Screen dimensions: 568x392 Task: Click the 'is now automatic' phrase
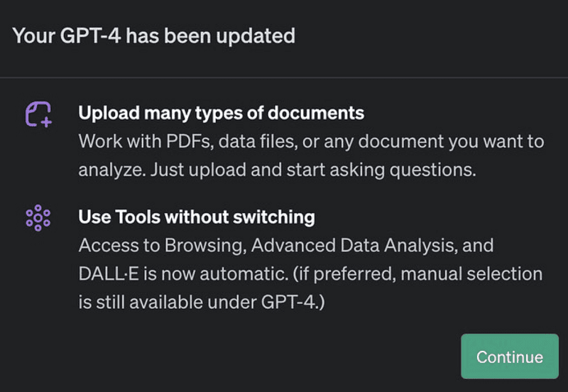coord(216,274)
